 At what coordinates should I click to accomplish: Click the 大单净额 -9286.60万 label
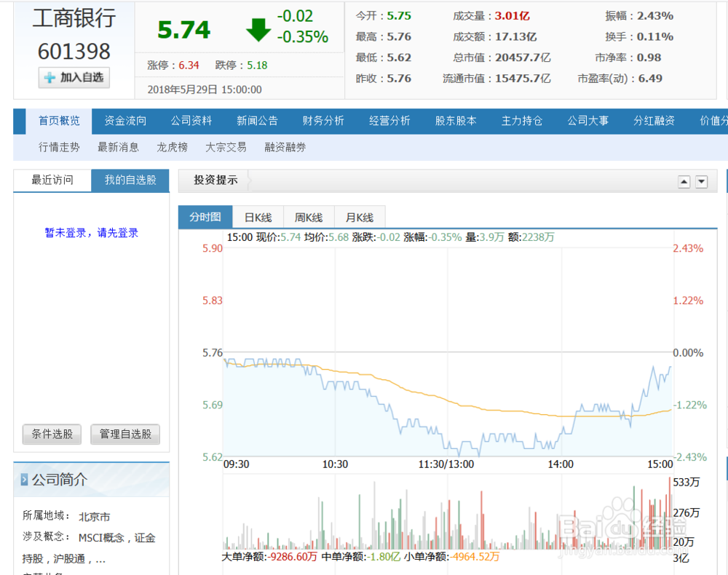pos(269,556)
